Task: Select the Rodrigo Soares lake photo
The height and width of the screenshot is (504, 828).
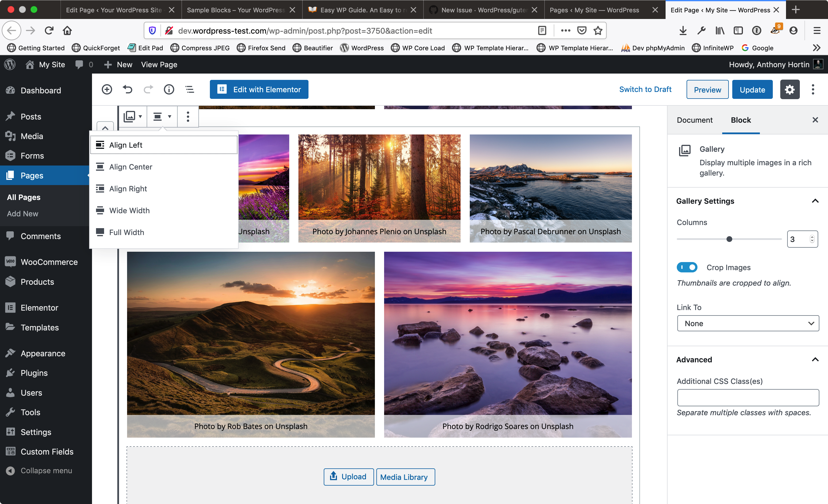Action: 508,344
